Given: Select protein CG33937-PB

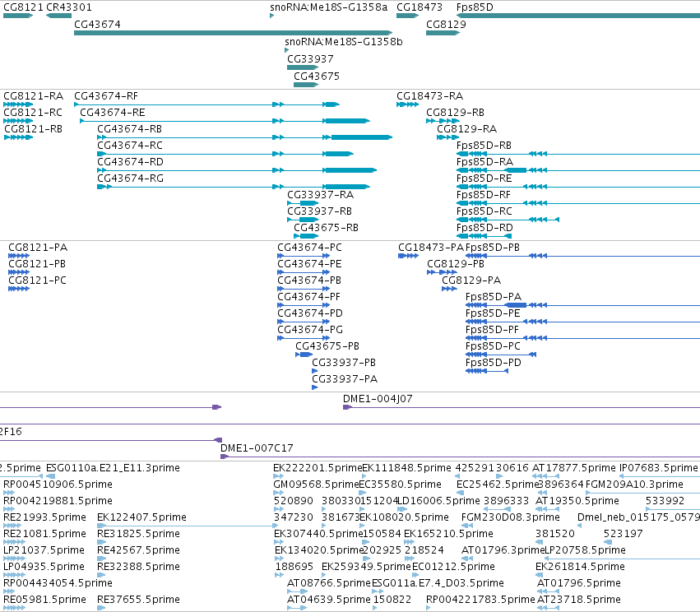Looking at the screenshot, I should pos(344,364).
